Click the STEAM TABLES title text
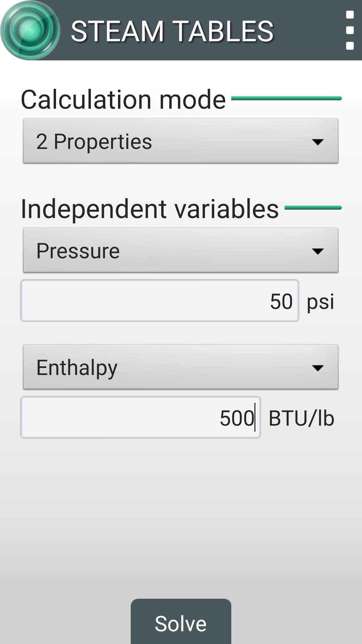 click(x=172, y=31)
